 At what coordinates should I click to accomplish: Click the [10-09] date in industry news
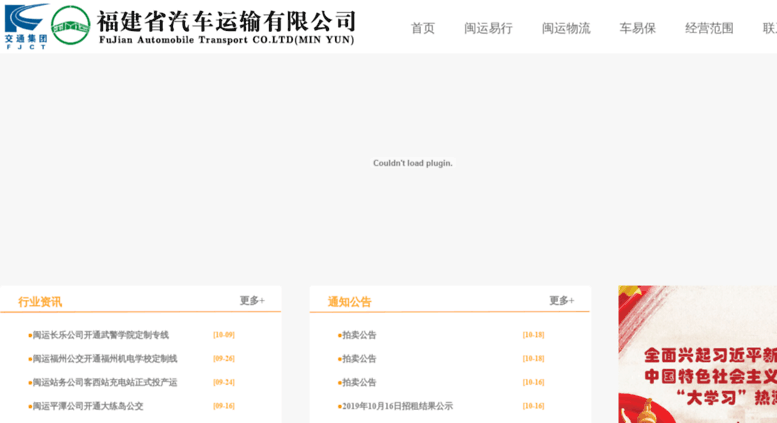[x=224, y=335]
